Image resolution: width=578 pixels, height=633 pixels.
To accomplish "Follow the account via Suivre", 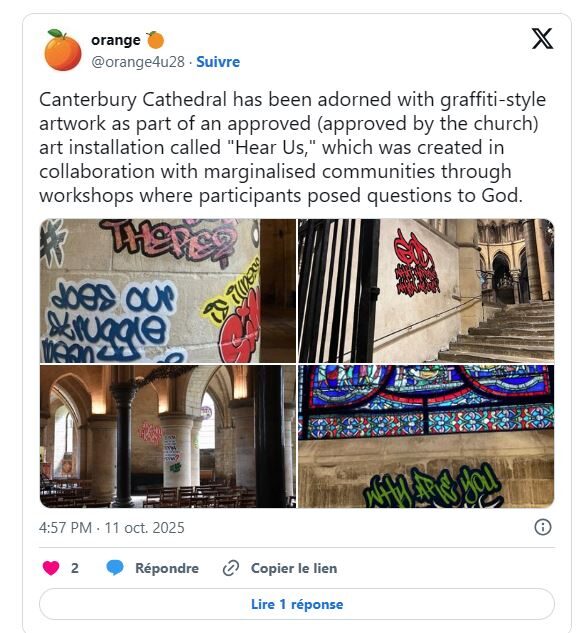I will click(x=218, y=62).
